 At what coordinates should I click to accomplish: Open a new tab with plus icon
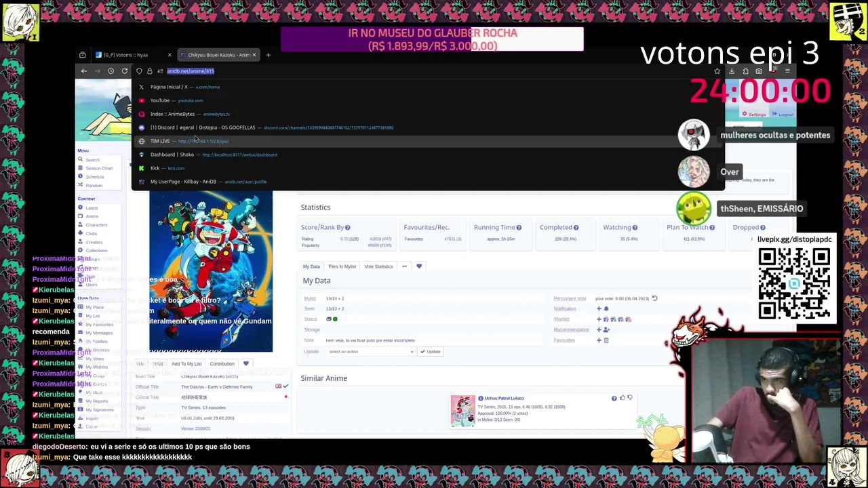pyautogui.click(x=268, y=55)
